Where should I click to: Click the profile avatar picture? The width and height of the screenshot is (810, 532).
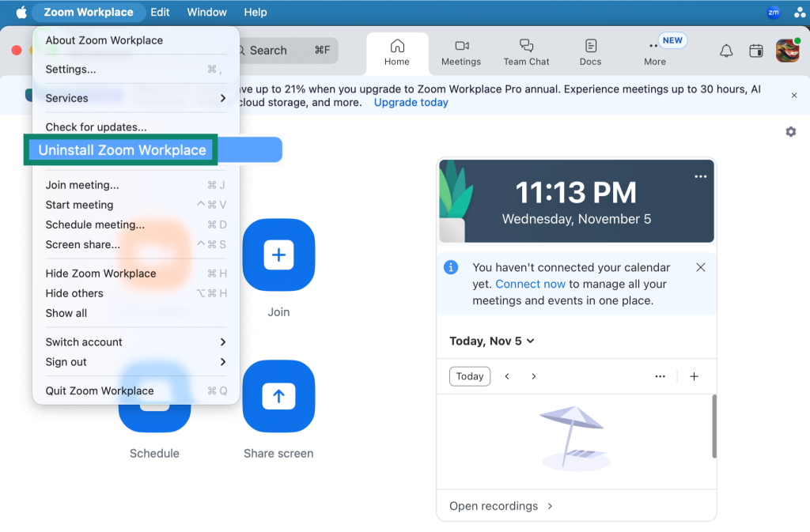(787, 51)
